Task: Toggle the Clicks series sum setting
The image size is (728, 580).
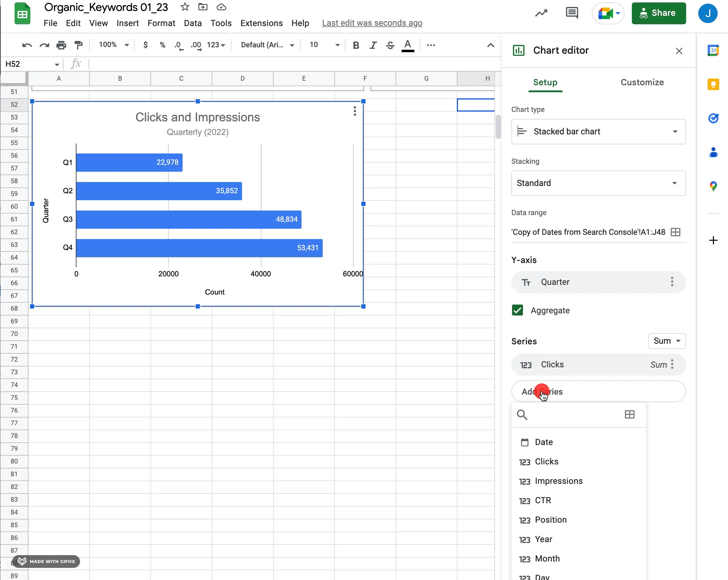Action: tap(659, 365)
